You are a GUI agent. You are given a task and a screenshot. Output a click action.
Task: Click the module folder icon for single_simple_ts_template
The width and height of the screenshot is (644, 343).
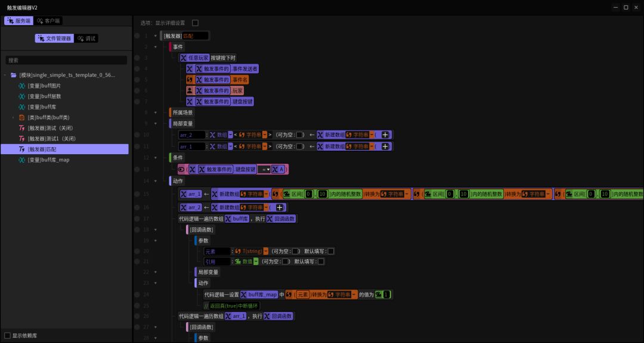pyautogui.click(x=13, y=75)
